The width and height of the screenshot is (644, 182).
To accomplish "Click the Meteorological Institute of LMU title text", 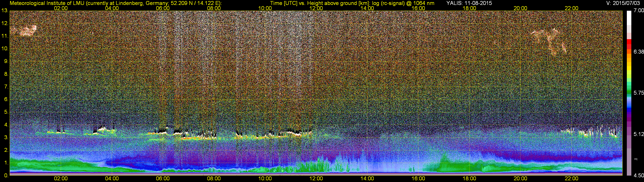I will click(x=115, y=3).
